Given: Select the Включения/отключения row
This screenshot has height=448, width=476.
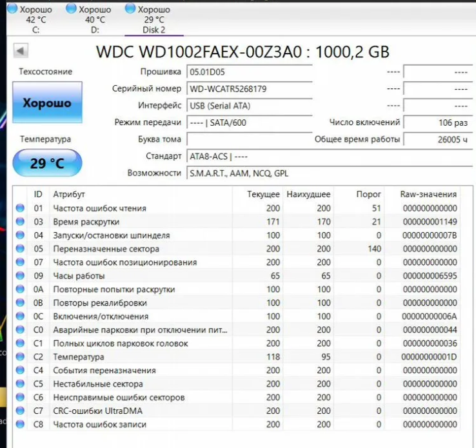Looking at the screenshot, I should [237, 316].
